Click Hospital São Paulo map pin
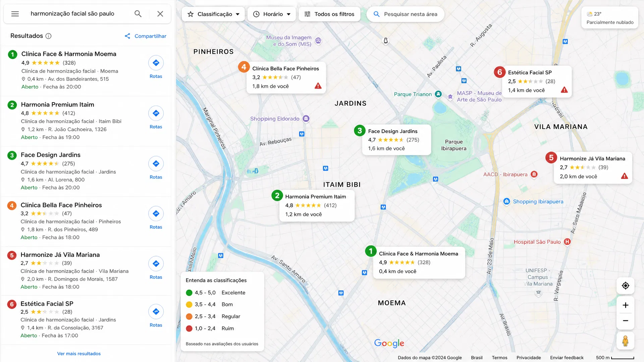This screenshot has width=644, height=362. pyautogui.click(x=567, y=242)
